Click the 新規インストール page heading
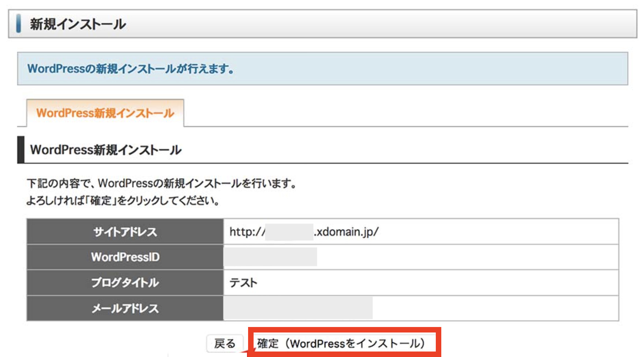The height and width of the screenshot is (357, 644). tap(78, 24)
